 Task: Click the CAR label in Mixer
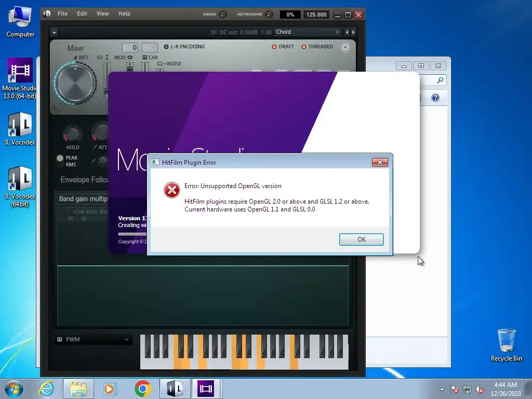point(150,57)
